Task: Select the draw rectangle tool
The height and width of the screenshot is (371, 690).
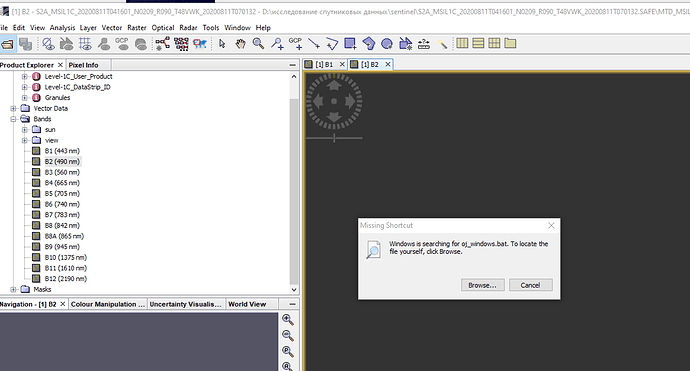Action: pos(350,44)
